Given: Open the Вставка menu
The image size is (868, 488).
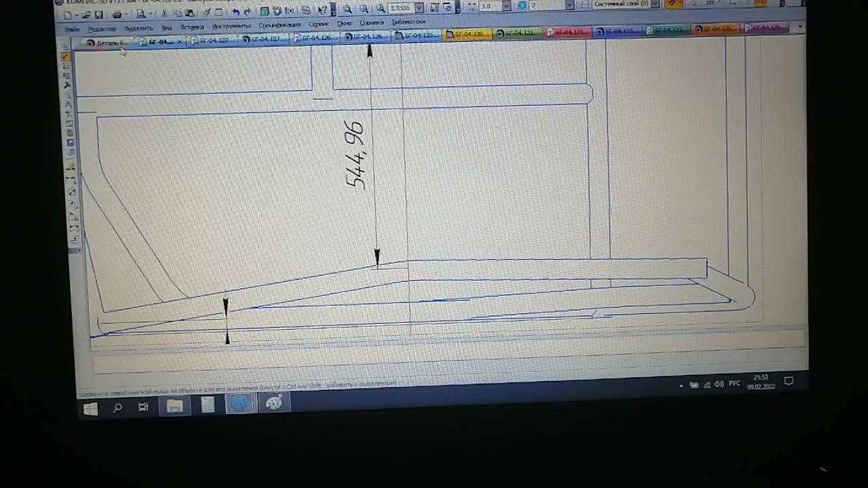Looking at the screenshot, I should pyautogui.click(x=192, y=27).
